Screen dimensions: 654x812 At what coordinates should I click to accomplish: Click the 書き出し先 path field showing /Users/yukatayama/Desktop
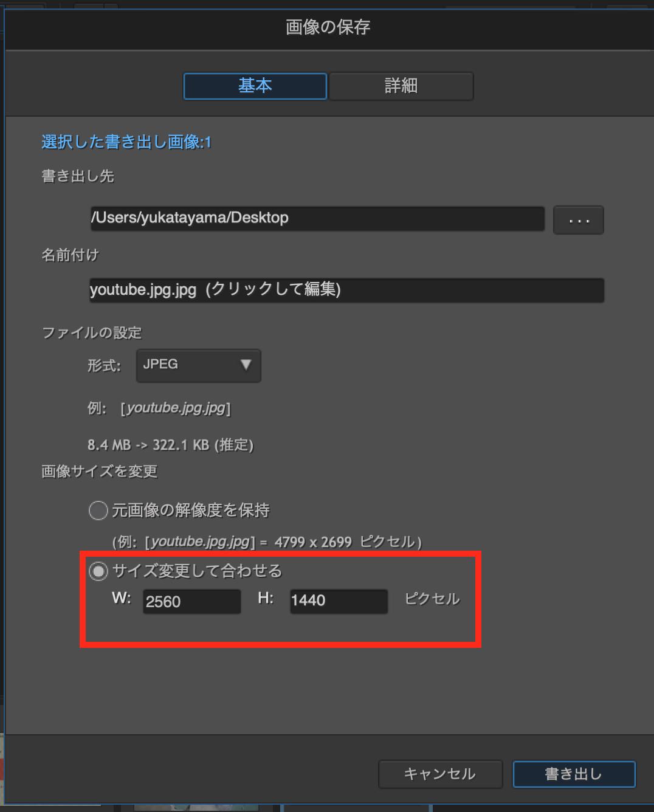coord(317,218)
